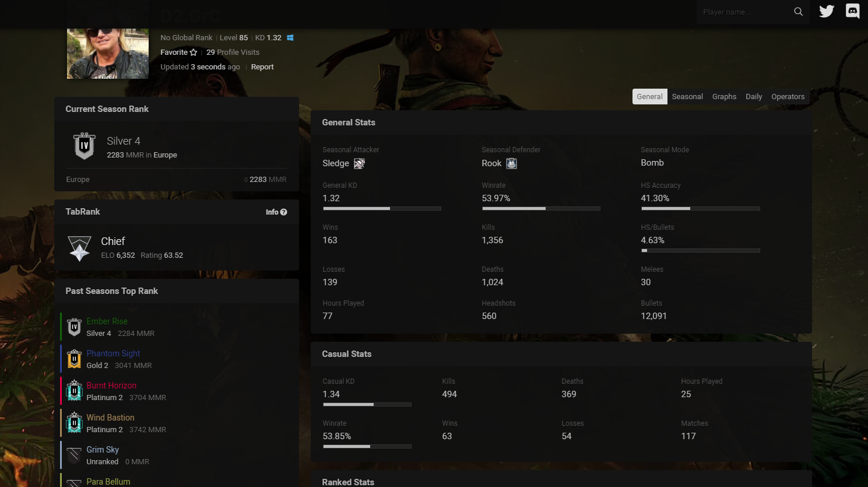Go to the Operators tab

788,97
